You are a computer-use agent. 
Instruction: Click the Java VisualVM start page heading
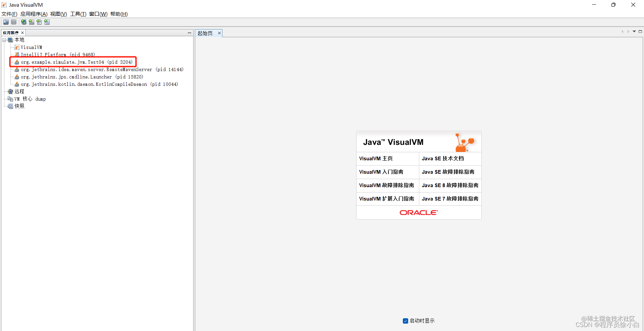[393, 142]
